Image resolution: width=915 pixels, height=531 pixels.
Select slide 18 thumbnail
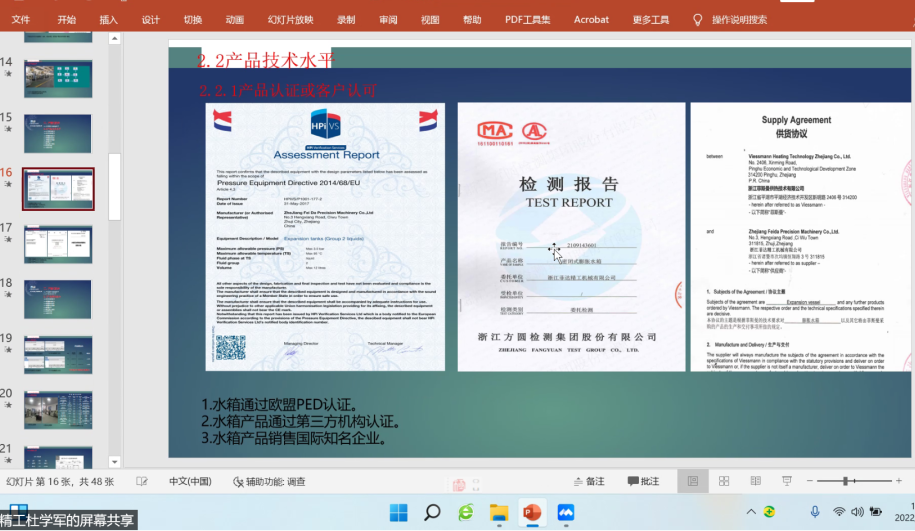click(58, 299)
